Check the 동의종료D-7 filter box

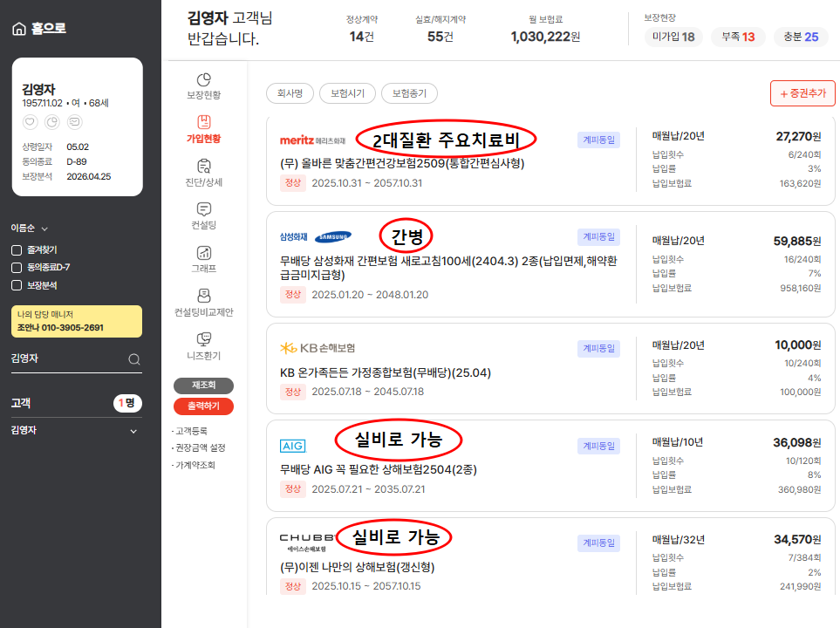(17, 268)
